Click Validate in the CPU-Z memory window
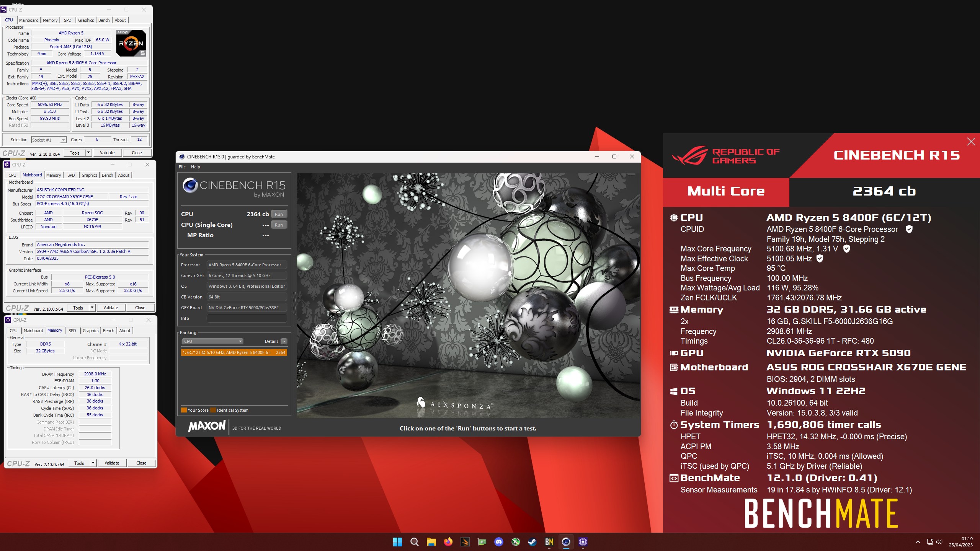 [x=112, y=463]
